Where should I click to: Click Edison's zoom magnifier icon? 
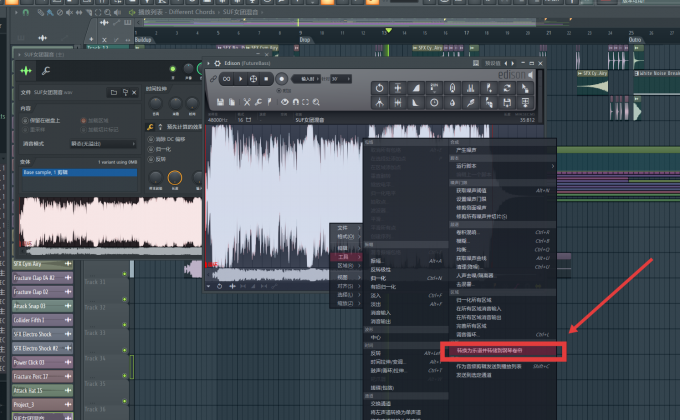coord(316,102)
